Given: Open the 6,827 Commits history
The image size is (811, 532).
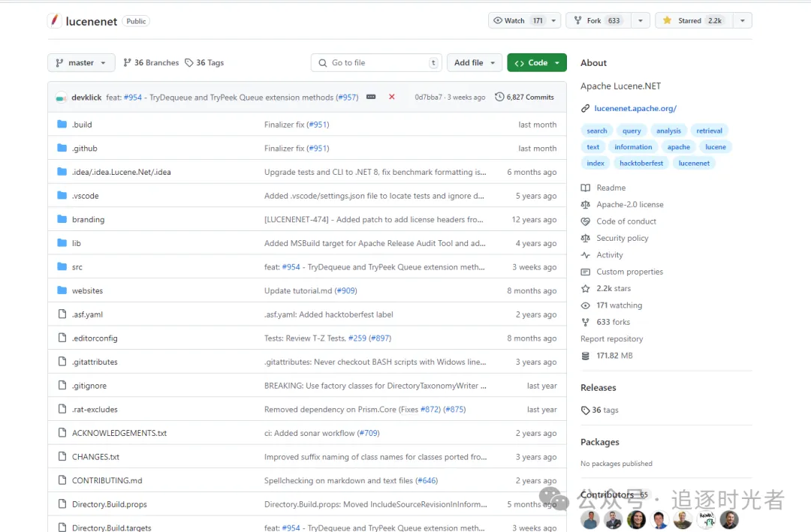Looking at the screenshot, I should (524, 97).
